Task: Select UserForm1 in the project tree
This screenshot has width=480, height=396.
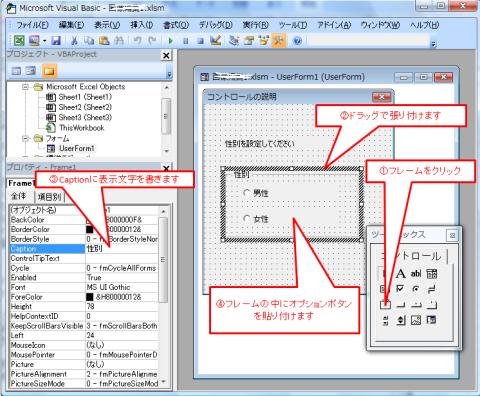Action: pos(76,148)
